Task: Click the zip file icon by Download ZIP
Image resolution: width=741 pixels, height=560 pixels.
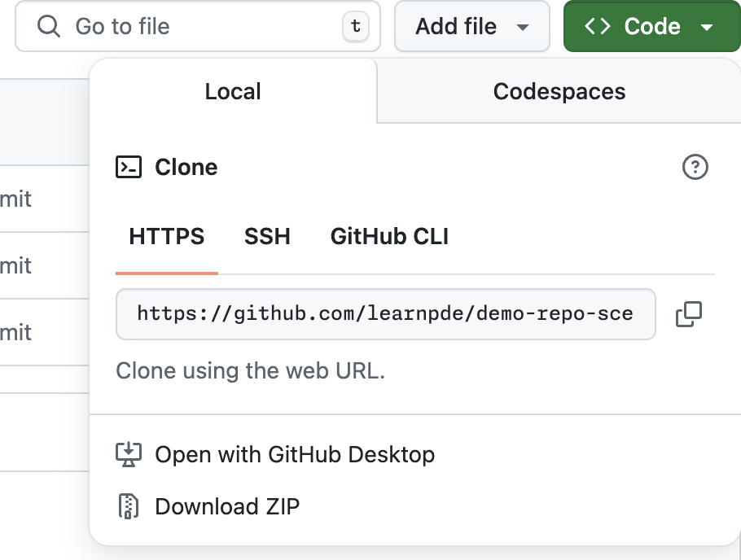Action: (129, 506)
